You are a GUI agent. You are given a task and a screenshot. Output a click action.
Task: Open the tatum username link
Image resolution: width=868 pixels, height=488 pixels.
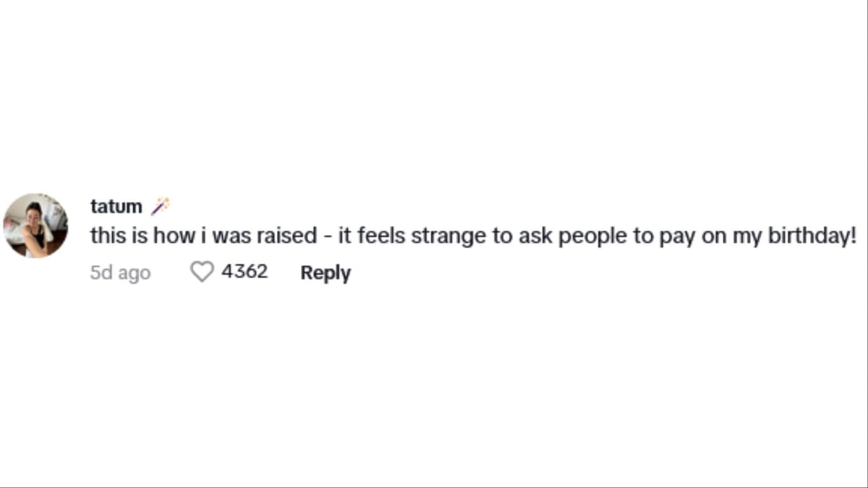point(116,206)
